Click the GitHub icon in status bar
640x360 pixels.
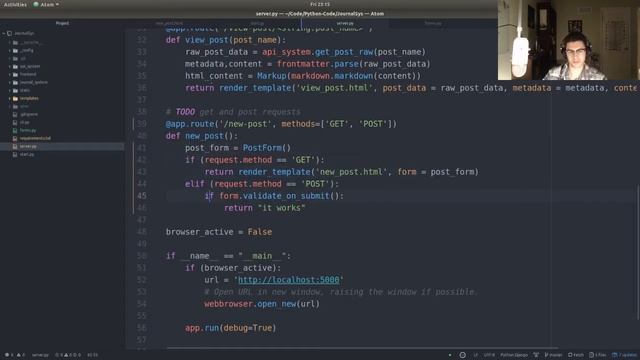pyautogui.click(x=536, y=355)
